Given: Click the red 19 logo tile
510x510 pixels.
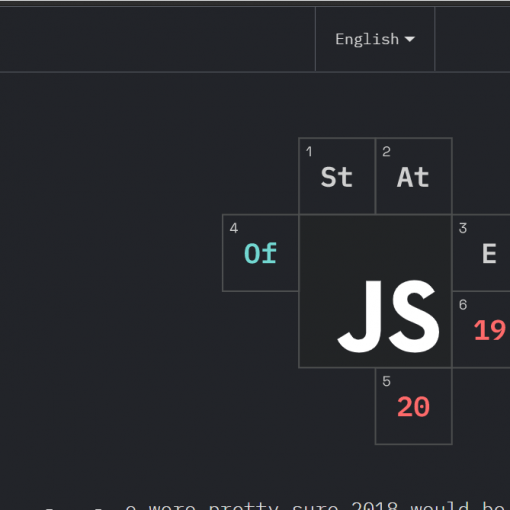Looking at the screenshot, I should point(481,330).
